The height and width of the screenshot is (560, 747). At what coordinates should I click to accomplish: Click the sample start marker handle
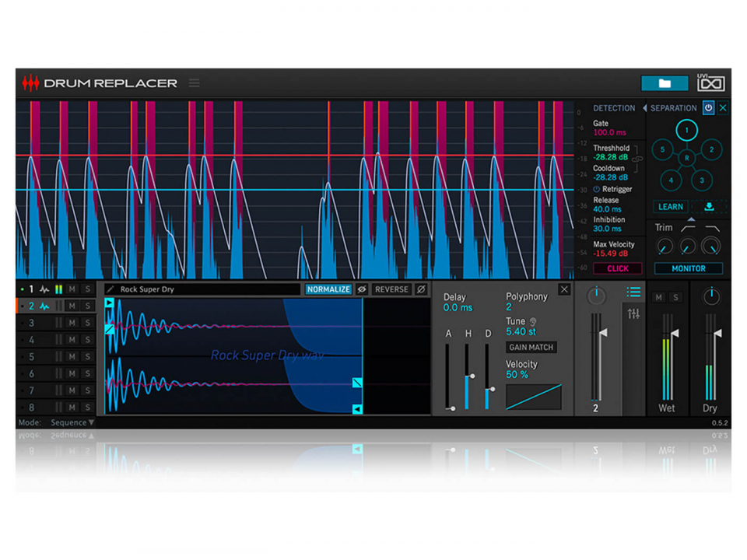(109, 303)
